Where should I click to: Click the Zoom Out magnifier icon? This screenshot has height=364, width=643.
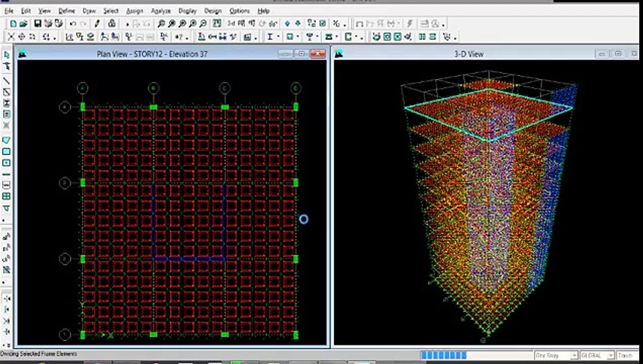[203, 24]
